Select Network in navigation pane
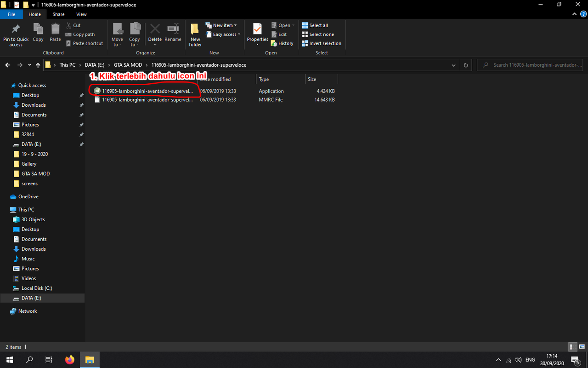The height and width of the screenshot is (368, 588). [x=28, y=311]
